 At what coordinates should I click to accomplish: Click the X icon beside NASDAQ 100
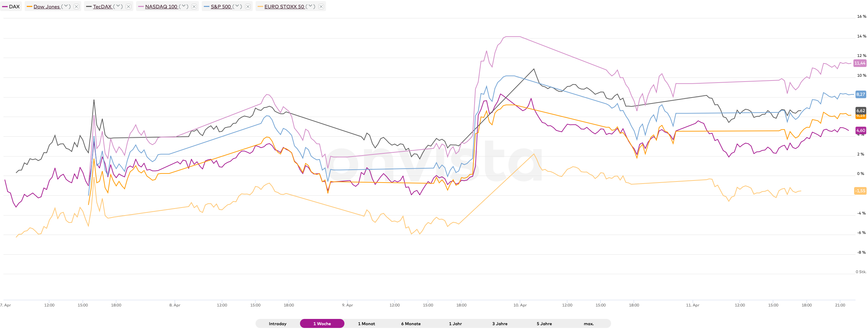194,7
